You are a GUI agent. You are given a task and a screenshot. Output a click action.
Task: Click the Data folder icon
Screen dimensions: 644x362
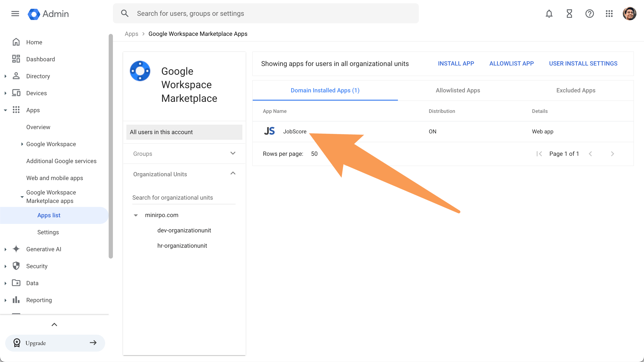[16, 283]
